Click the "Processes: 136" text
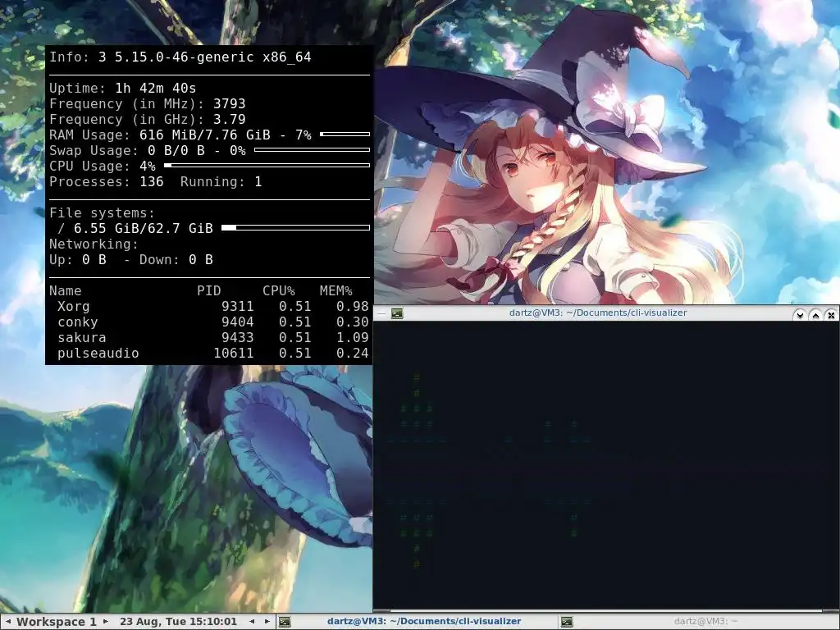This screenshot has width=840, height=630. tap(106, 181)
